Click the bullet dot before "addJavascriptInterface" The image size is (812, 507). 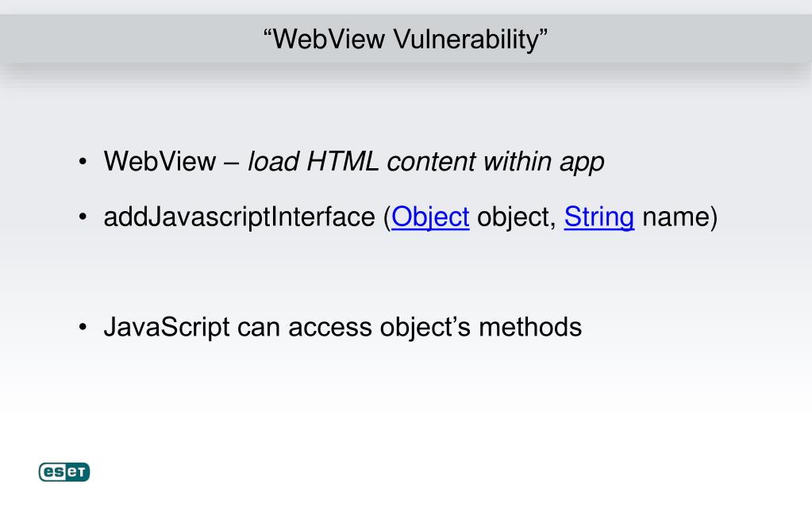(83, 217)
